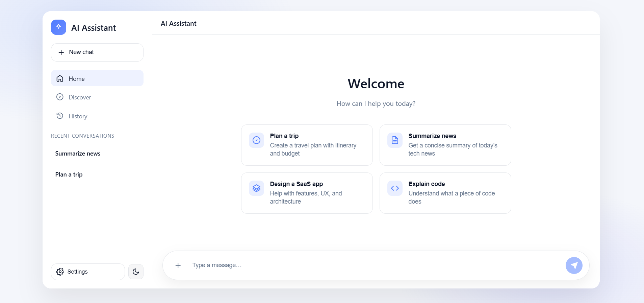Click the plus icon in New chat
The height and width of the screenshot is (303, 644).
tap(61, 52)
